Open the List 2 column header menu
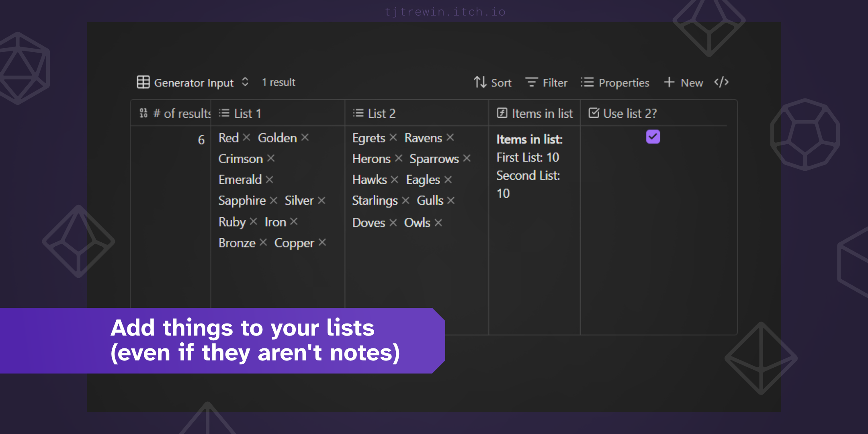Viewport: 868px width, 434px height. click(417, 113)
